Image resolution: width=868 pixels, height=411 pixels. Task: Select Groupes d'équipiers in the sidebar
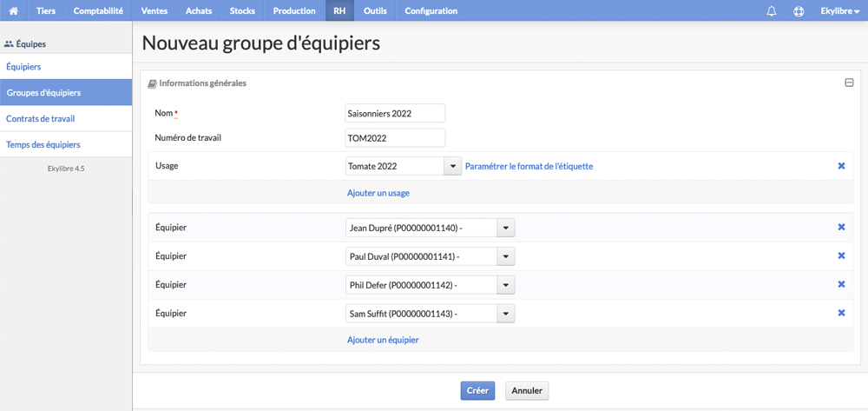coord(66,92)
